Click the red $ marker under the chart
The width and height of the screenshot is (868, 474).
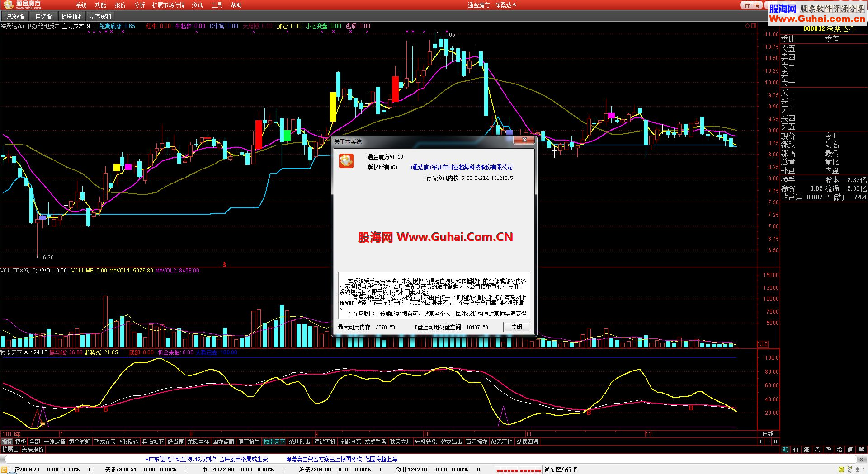225,264
